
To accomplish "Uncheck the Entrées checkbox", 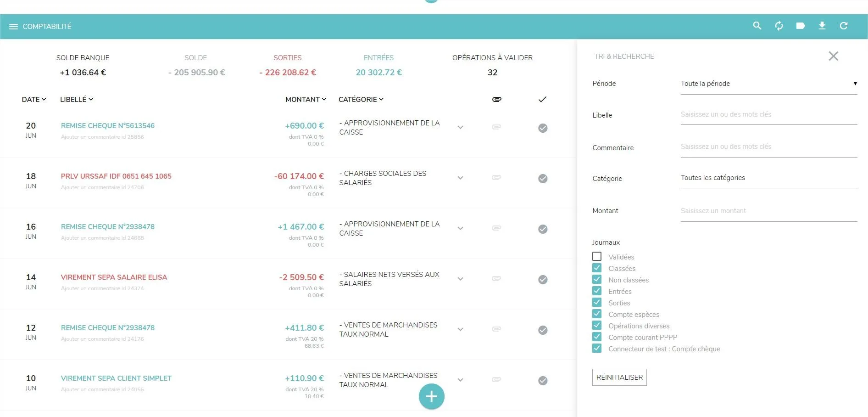I will (596, 291).
